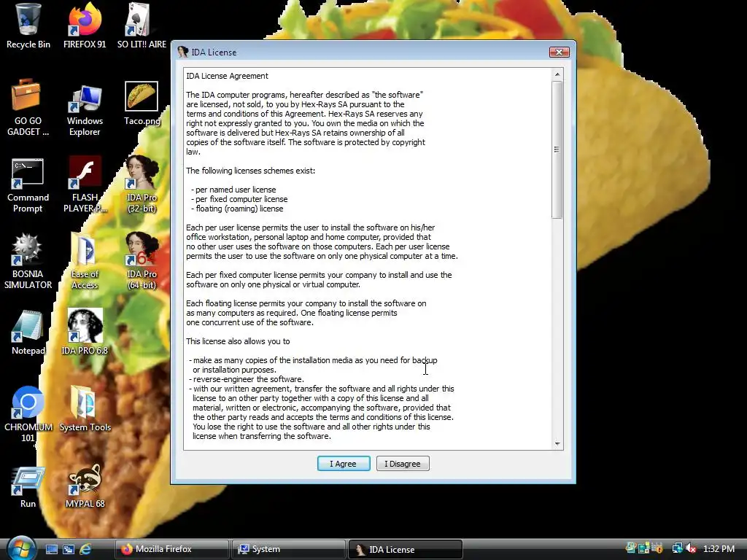
Task: Open the Recycle Bin desktop icon
Action: click(28, 26)
